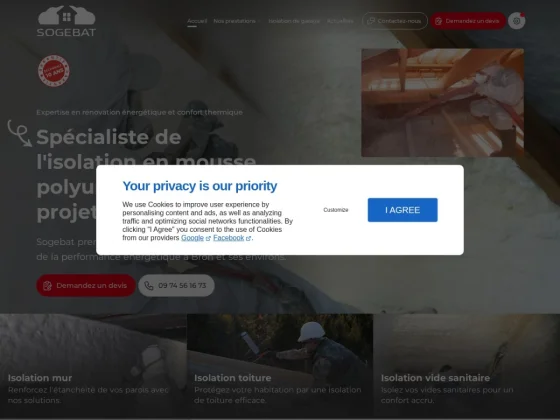This screenshot has height=420, width=560.
Task: Open the attic insulation photo thumbnail
Action: (442, 102)
